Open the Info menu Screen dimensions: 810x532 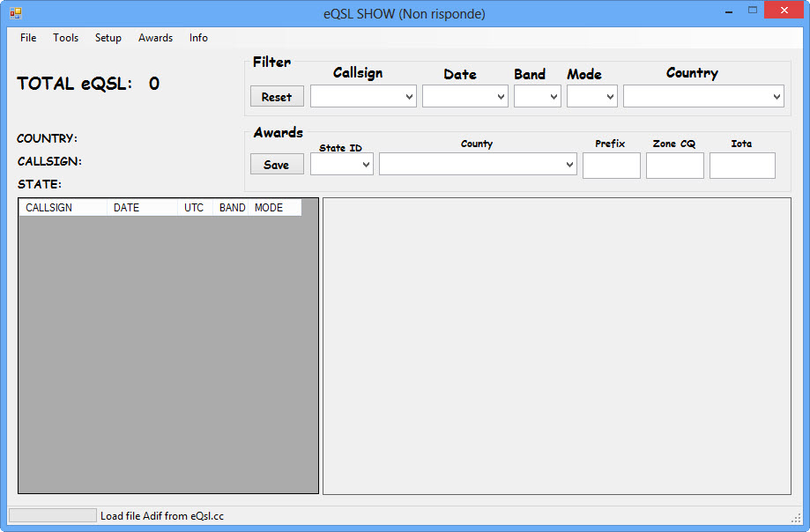coord(198,38)
